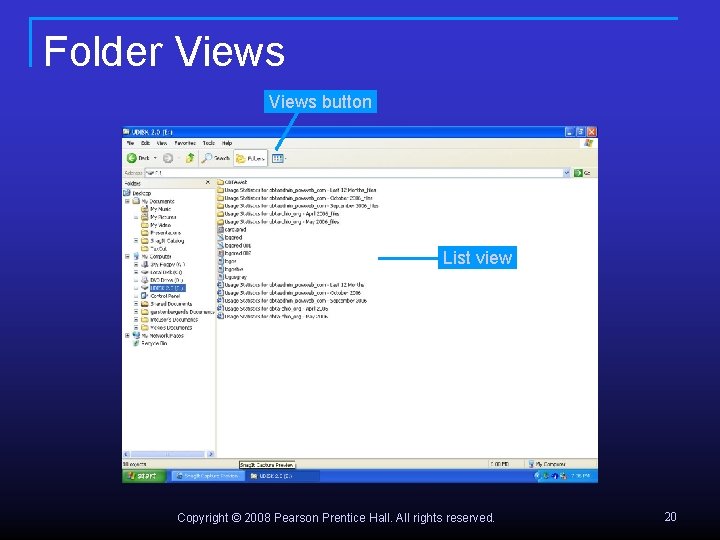Expand the My Network Places tree node

(x=127, y=336)
